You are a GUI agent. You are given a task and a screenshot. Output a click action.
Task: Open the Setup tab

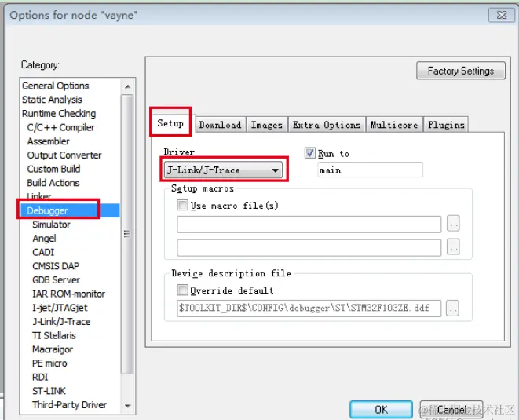(x=170, y=123)
